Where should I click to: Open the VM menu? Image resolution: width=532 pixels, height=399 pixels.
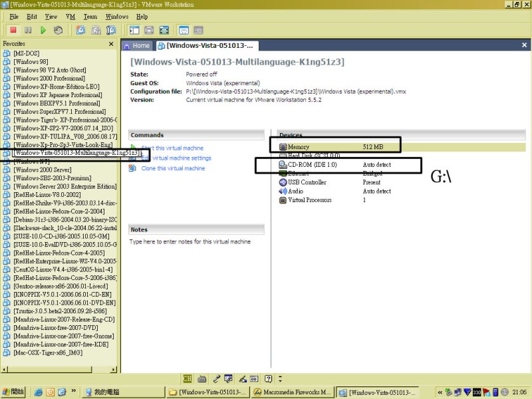coord(70,17)
